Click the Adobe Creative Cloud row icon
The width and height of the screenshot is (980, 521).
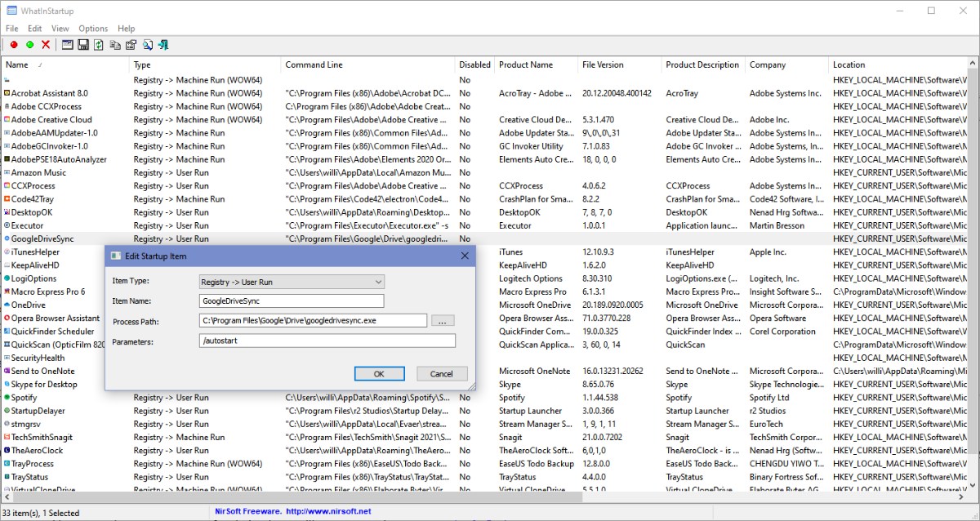point(7,120)
